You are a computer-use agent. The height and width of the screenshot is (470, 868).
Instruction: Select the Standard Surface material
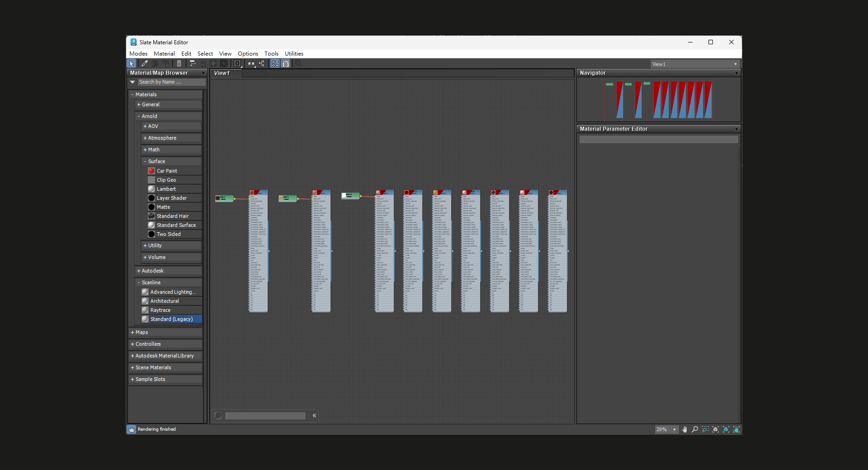coord(174,225)
